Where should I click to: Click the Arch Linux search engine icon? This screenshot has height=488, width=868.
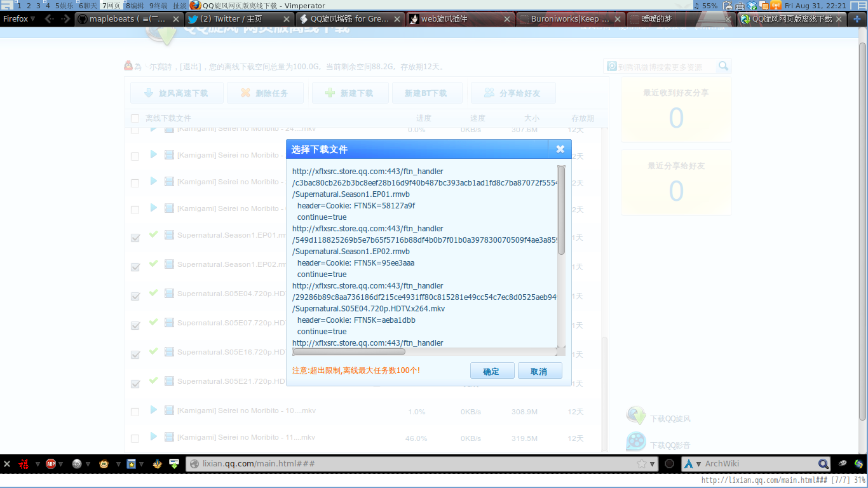click(x=688, y=464)
